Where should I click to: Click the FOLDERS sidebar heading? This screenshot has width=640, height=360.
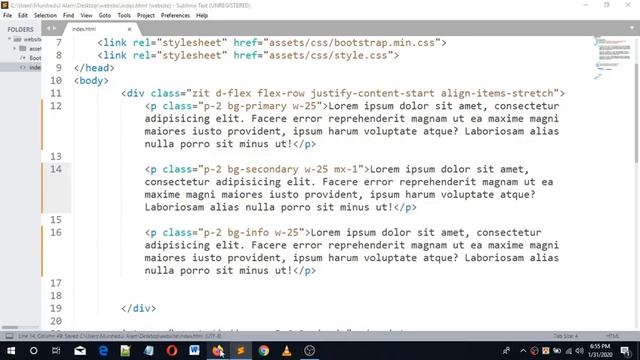click(20, 29)
